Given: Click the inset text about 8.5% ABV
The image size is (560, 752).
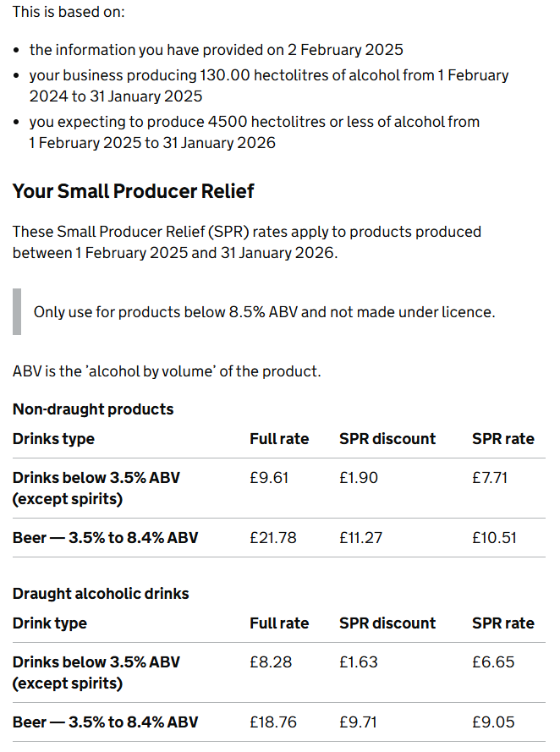Looking at the screenshot, I should [264, 312].
